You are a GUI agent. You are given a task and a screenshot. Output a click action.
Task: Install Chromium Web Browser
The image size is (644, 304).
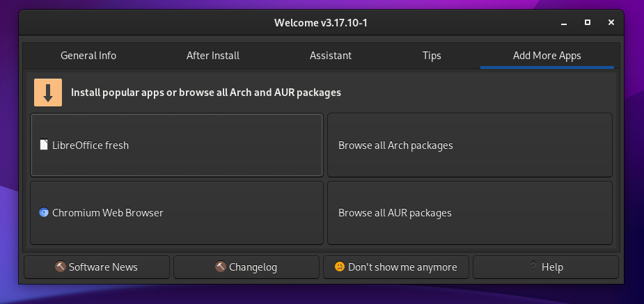[177, 213]
